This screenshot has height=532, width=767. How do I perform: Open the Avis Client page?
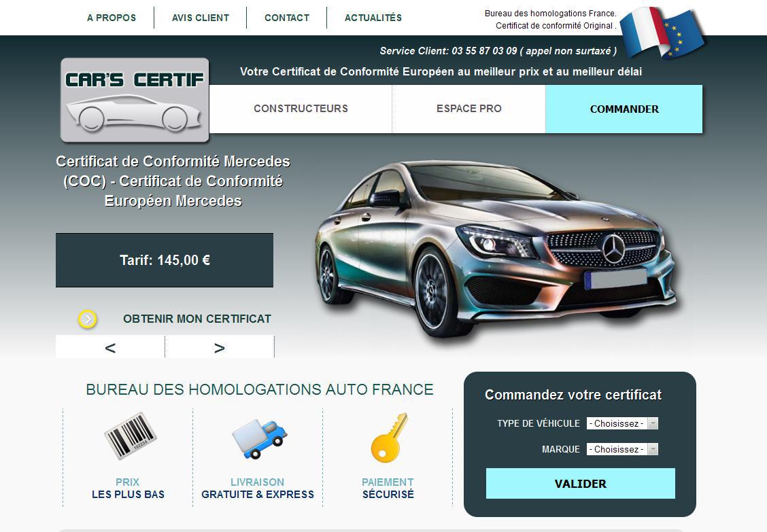tap(201, 18)
